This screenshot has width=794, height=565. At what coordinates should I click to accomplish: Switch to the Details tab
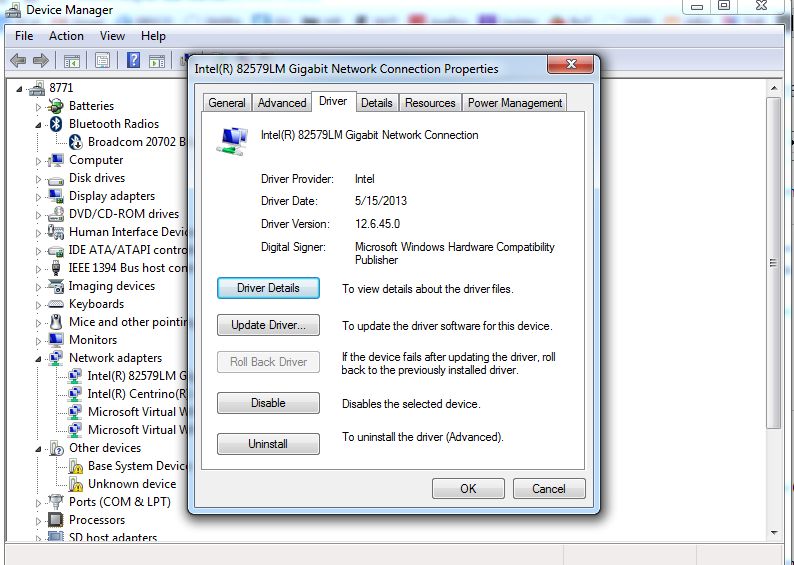point(377,103)
